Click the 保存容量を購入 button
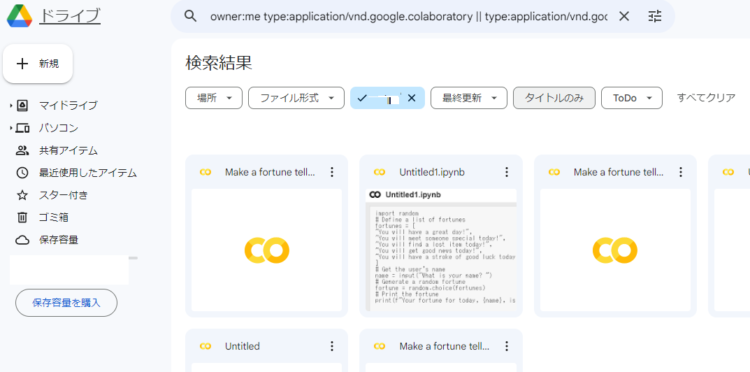 tap(66, 303)
